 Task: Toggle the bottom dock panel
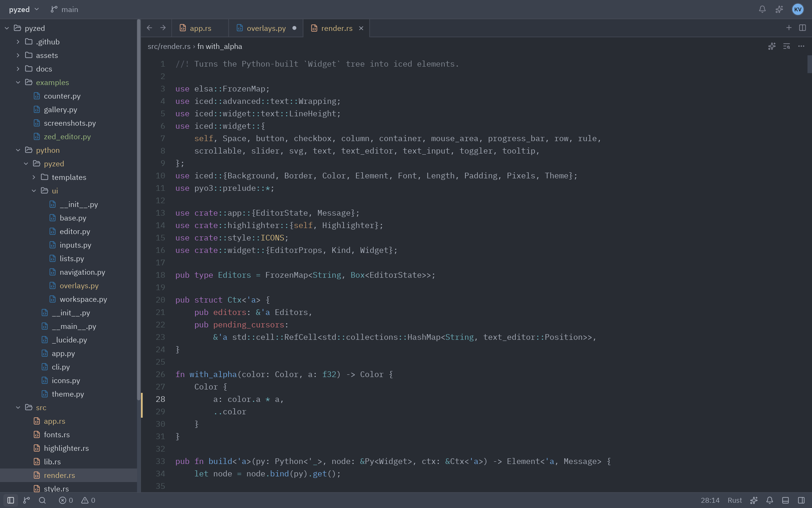(785, 500)
